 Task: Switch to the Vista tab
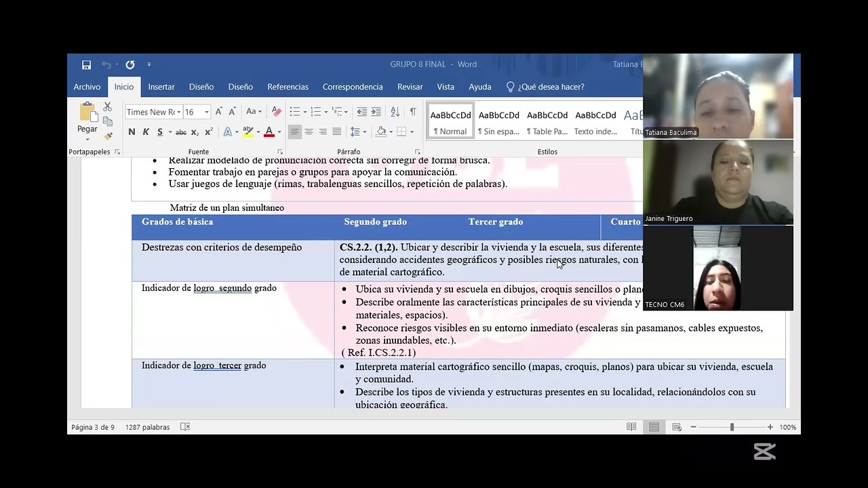(446, 87)
